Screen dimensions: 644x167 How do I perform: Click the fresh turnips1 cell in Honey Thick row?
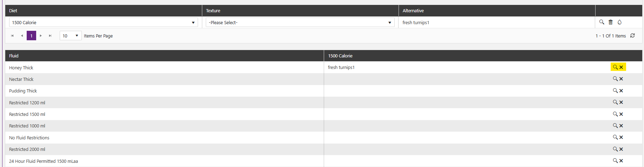(341, 67)
